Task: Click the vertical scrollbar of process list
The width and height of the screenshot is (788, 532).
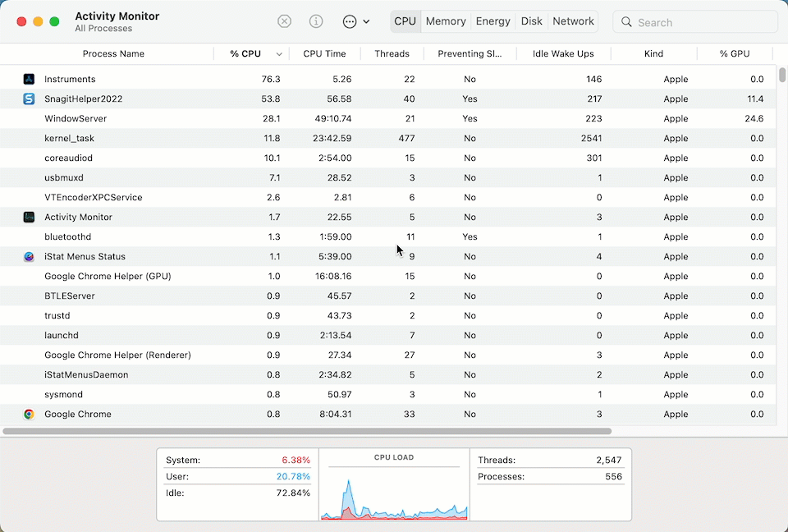Action: point(782,75)
